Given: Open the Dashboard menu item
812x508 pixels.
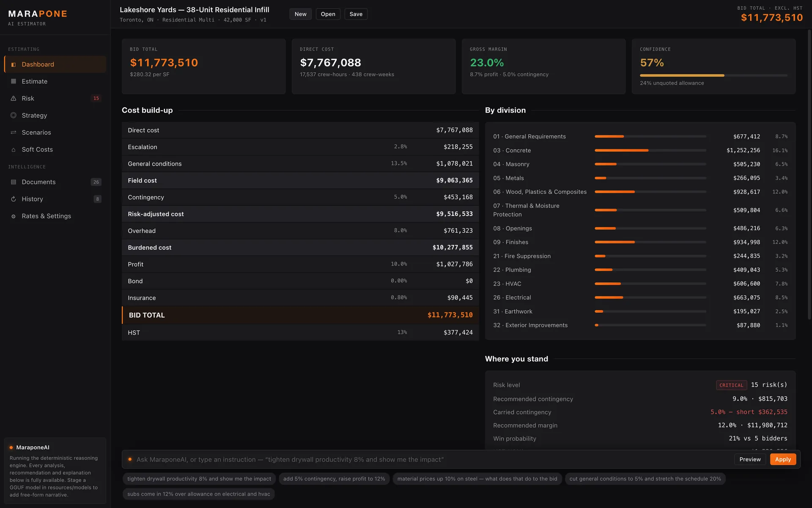Looking at the screenshot, I should [x=55, y=64].
